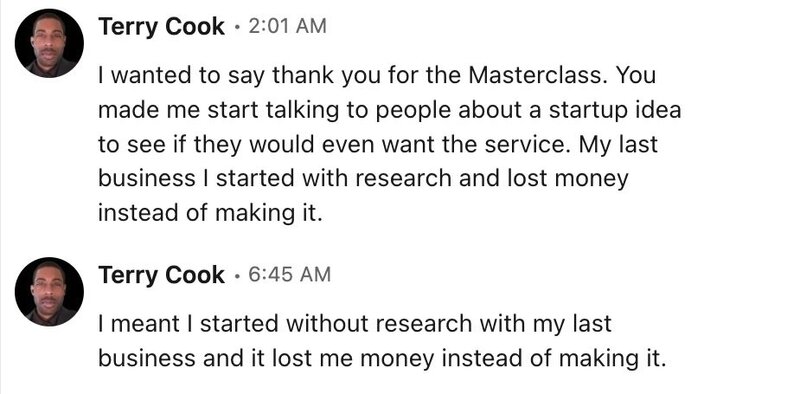Screen dimensions: 800x394
Task: Open Terry Cook's avatar on 2:01 AM message
Action: click(49, 43)
